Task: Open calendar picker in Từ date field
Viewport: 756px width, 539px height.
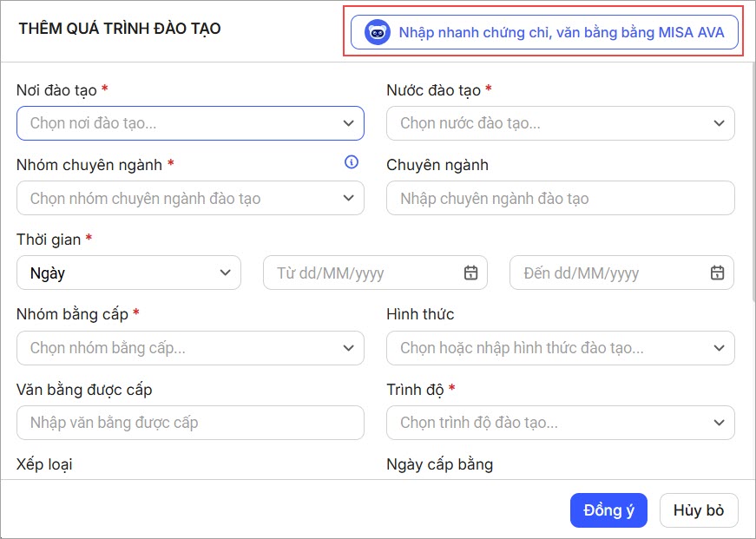Action: (x=470, y=273)
